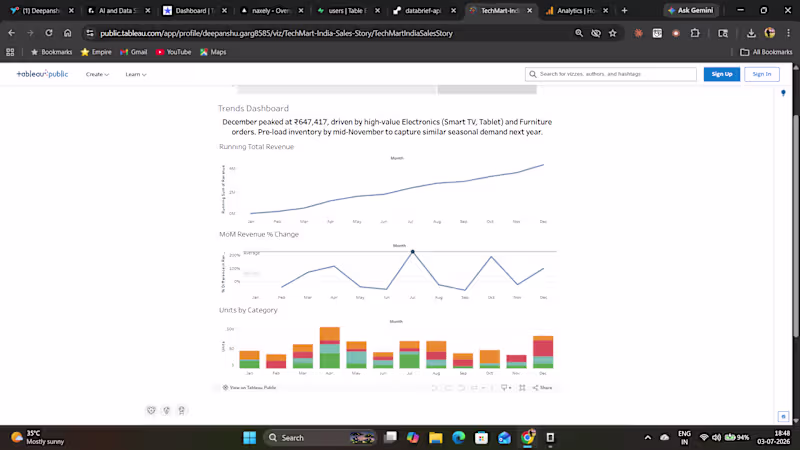Open a new browser tab
The height and width of the screenshot is (450, 800).
point(624,10)
